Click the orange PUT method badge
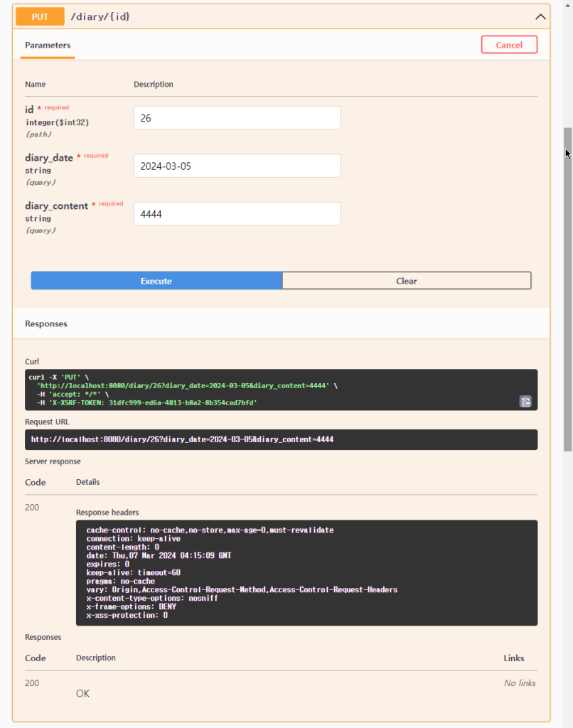The height and width of the screenshot is (728, 573). [40, 17]
